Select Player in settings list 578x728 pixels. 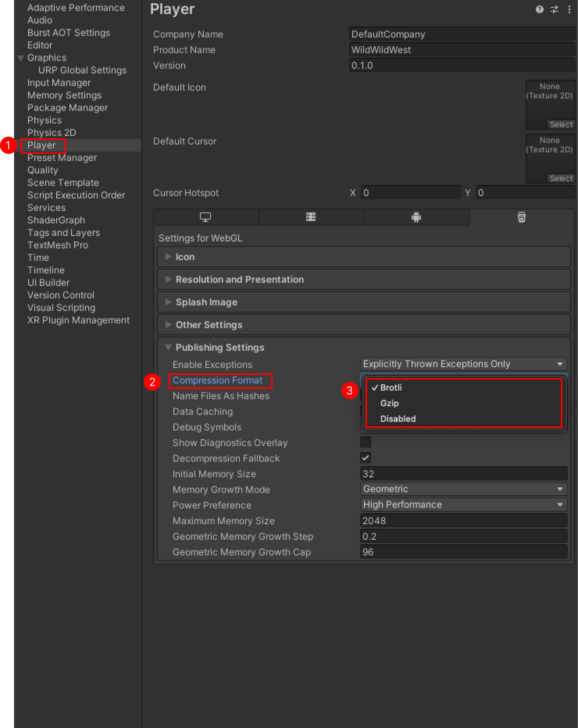(42, 145)
